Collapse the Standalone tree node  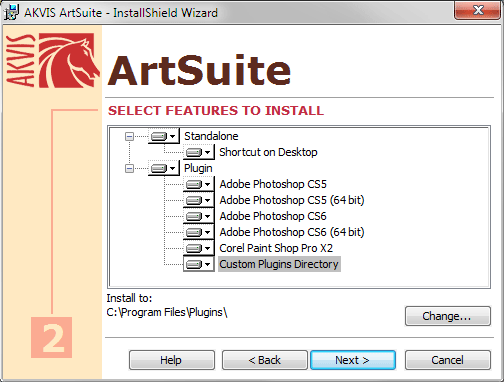pyautogui.click(x=129, y=136)
